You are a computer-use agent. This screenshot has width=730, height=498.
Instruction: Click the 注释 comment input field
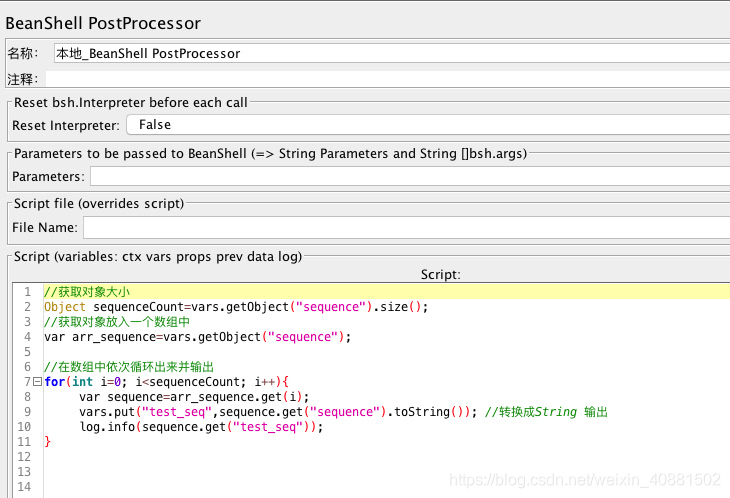(388, 79)
